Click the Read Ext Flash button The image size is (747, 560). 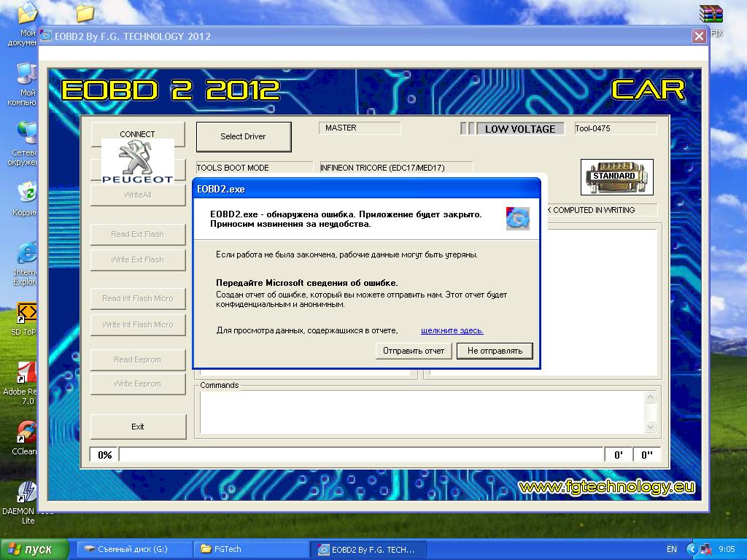coord(138,234)
